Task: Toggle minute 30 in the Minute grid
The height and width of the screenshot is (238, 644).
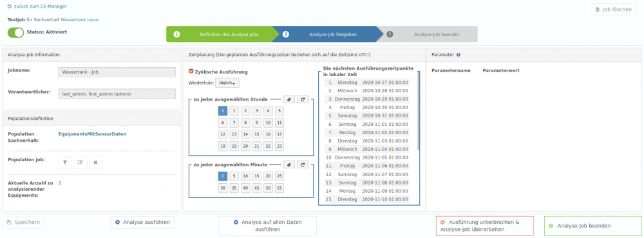Action: 222,188
